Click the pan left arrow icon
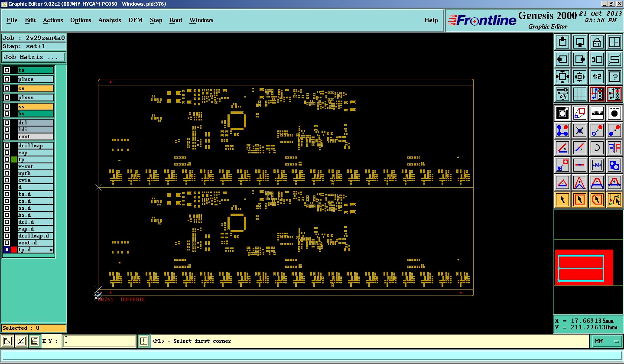 point(562,59)
